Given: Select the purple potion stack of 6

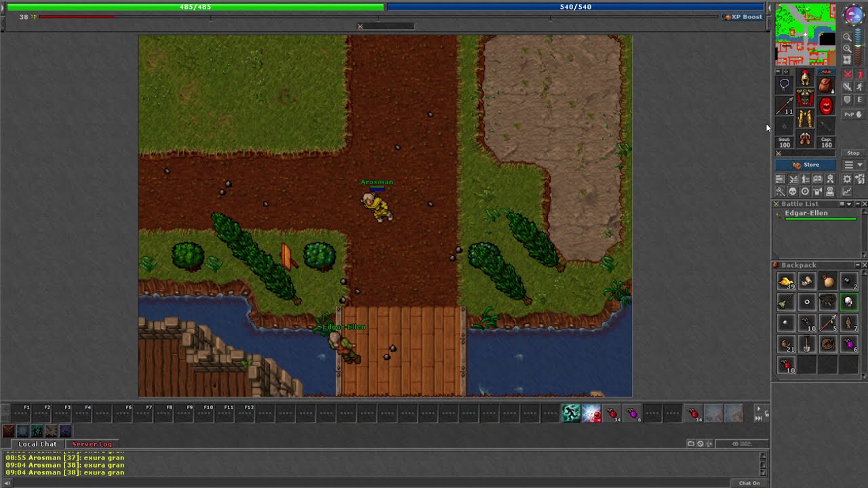Looking at the screenshot, I should (x=849, y=344).
